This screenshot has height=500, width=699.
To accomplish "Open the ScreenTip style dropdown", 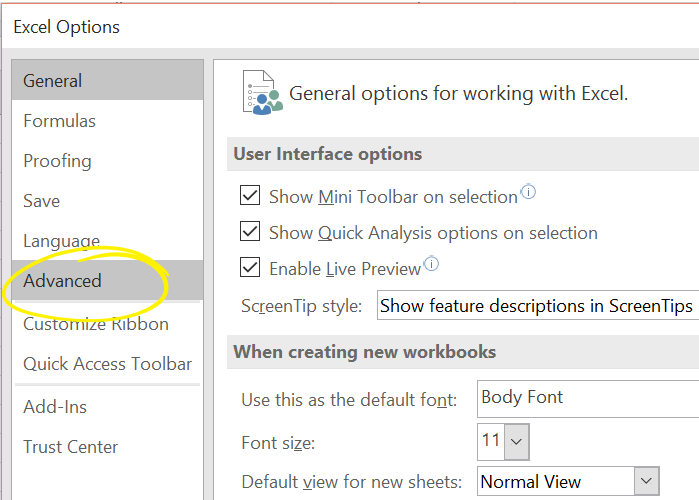I will coord(537,306).
